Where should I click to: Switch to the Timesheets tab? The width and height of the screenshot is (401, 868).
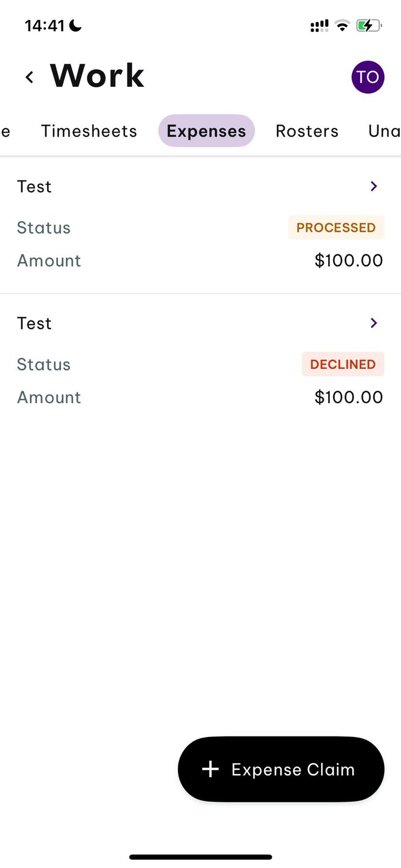pyautogui.click(x=89, y=131)
